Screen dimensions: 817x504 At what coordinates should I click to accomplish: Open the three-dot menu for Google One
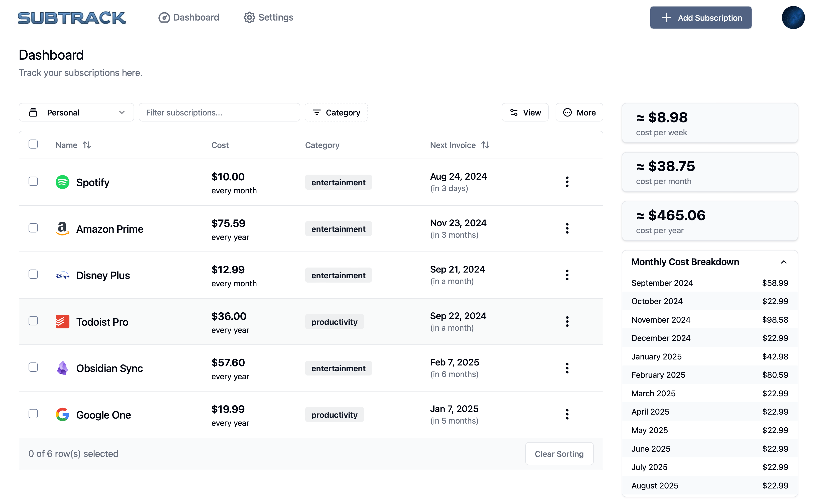[x=567, y=414]
